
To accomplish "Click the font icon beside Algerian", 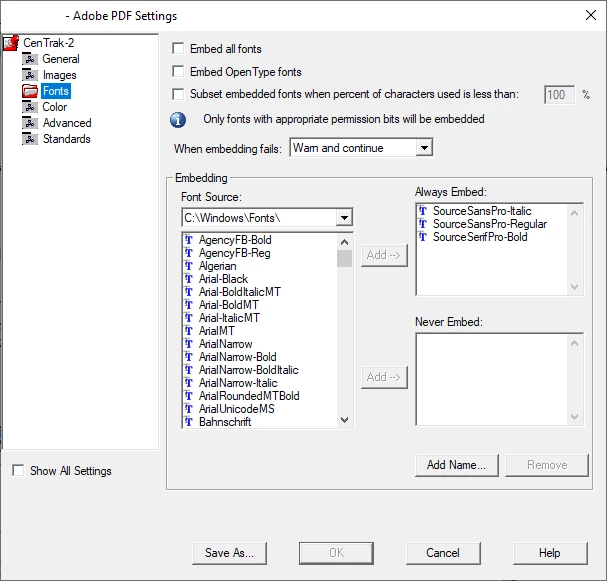I will 189,266.
